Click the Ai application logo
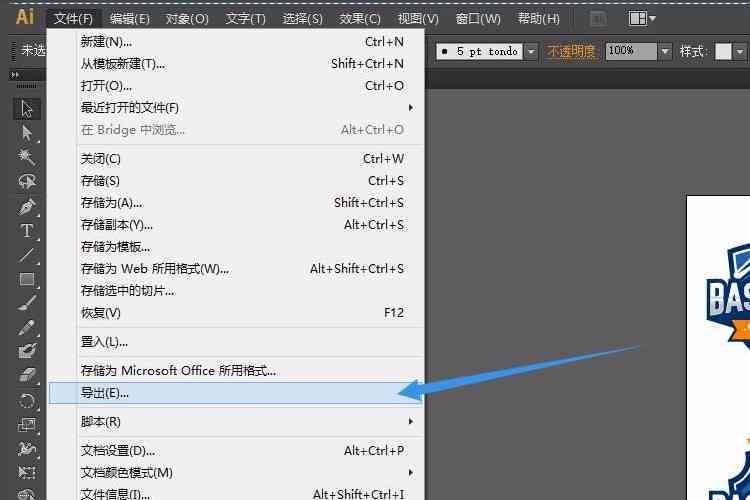Viewport: 750px width, 500px height. coord(25,18)
